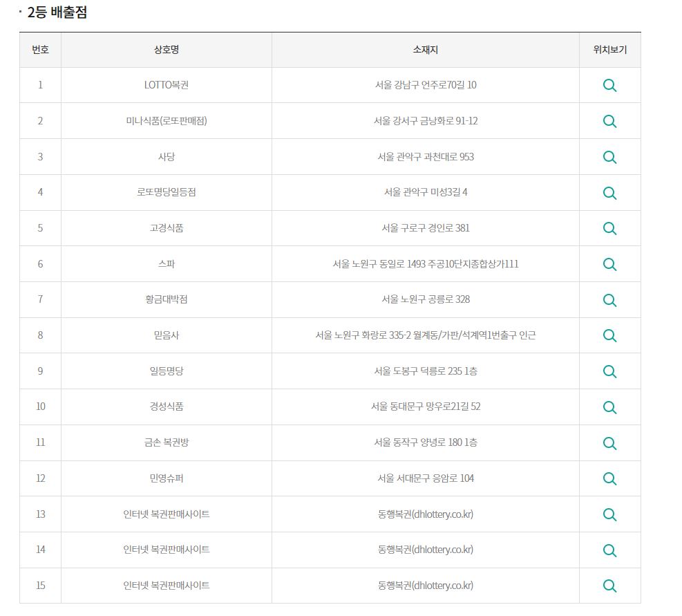The height and width of the screenshot is (616, 682).
Task: Click magnifier icon in row 15
Action: click(609, 586)
